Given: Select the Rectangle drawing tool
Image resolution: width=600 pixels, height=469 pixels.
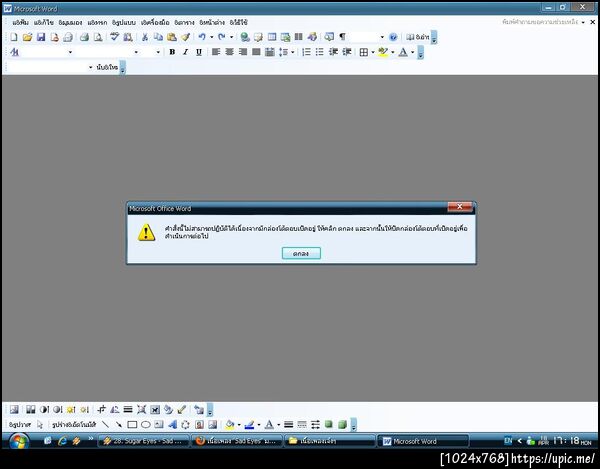Looking at the screenshot, I should point(132,424).
